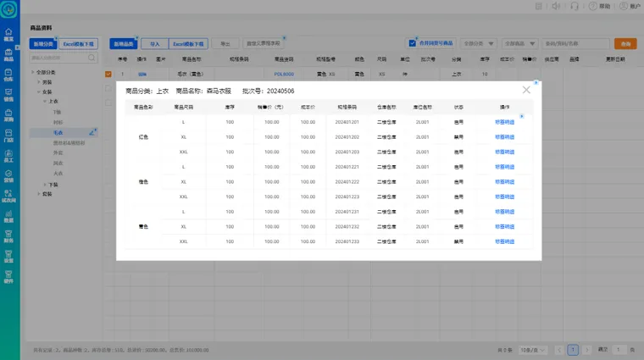This screenshot has width=644, height=360.
Task: Click the headset support icon in top bar
Action: pos(575,6)
